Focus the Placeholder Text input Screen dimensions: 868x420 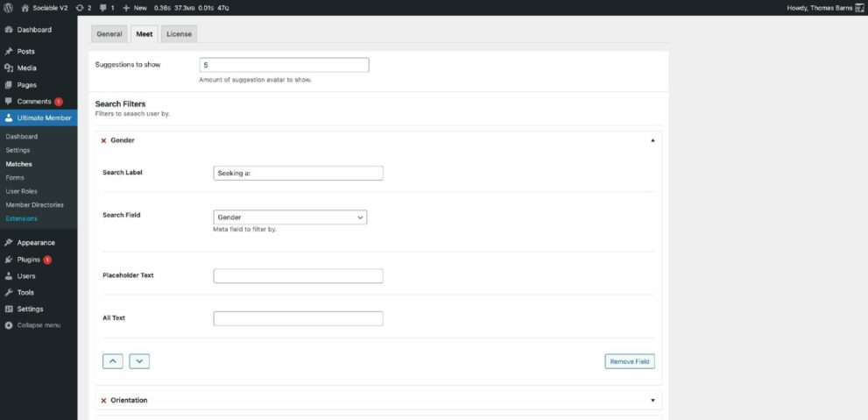(299, 276)
